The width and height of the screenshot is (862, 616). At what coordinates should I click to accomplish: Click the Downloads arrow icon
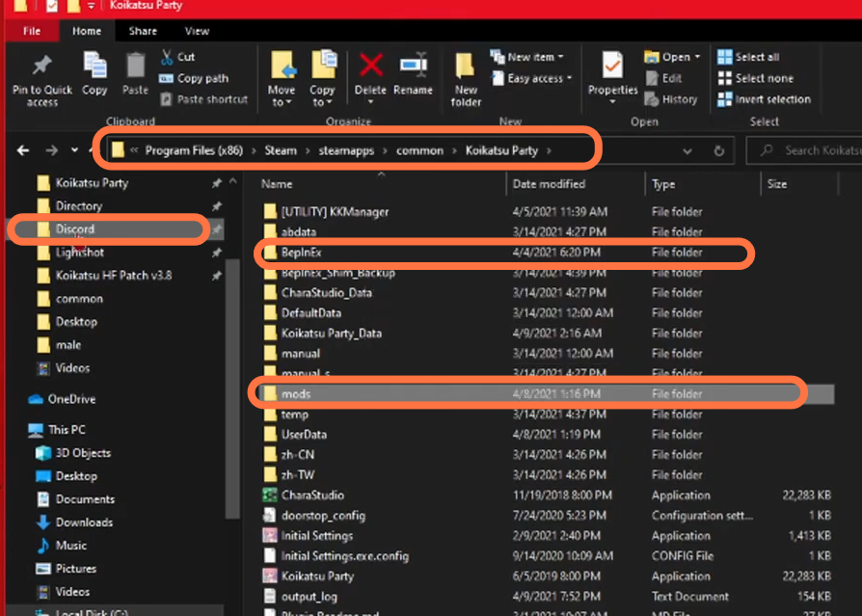(x=42, y=522)
